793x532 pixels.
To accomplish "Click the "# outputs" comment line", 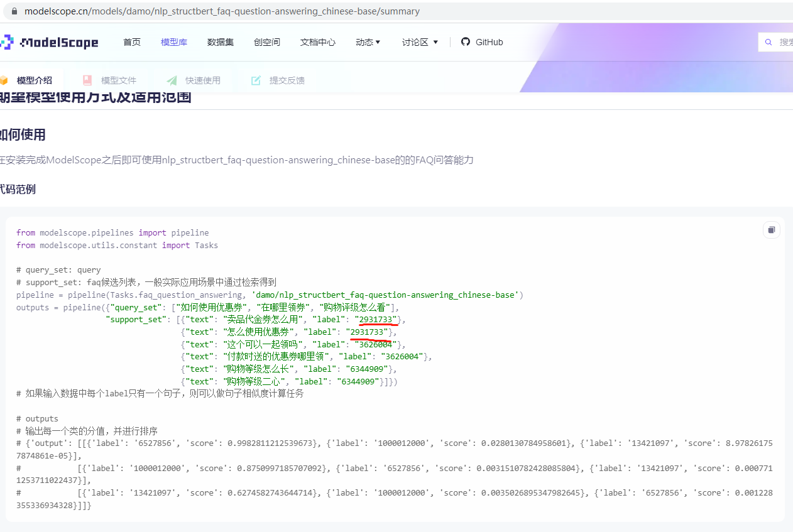I will (x=37, y=418).
